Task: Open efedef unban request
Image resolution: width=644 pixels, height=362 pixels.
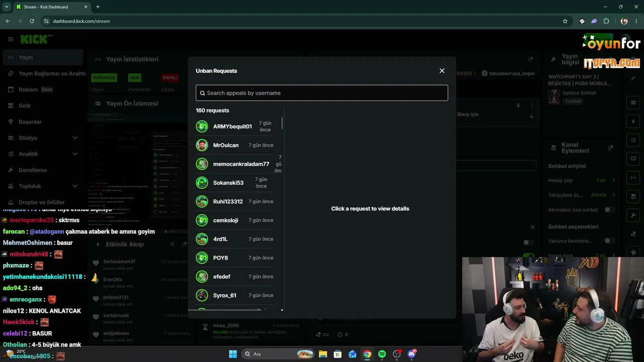Action: [x=235, y=277]
